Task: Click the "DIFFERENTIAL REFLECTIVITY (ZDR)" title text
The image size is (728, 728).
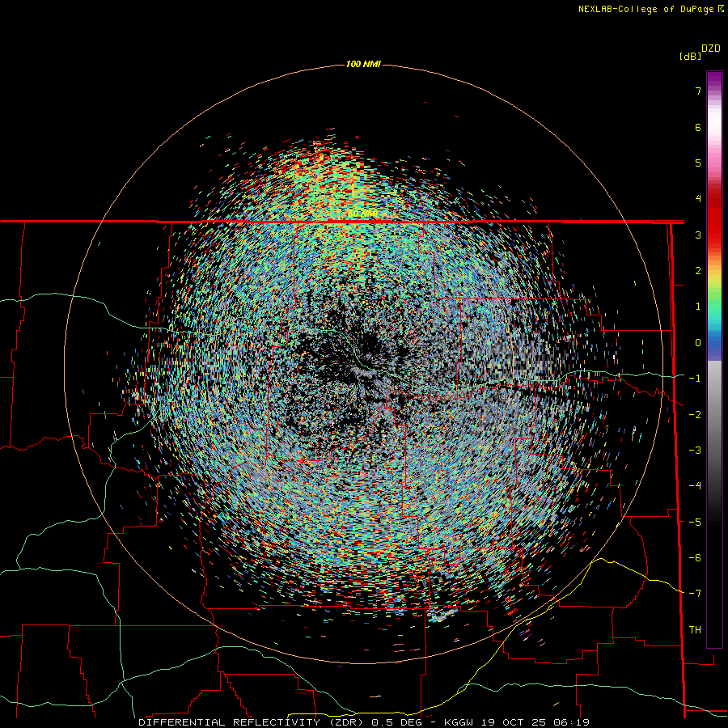Action: pyautogui.click(x=251, y=722)
